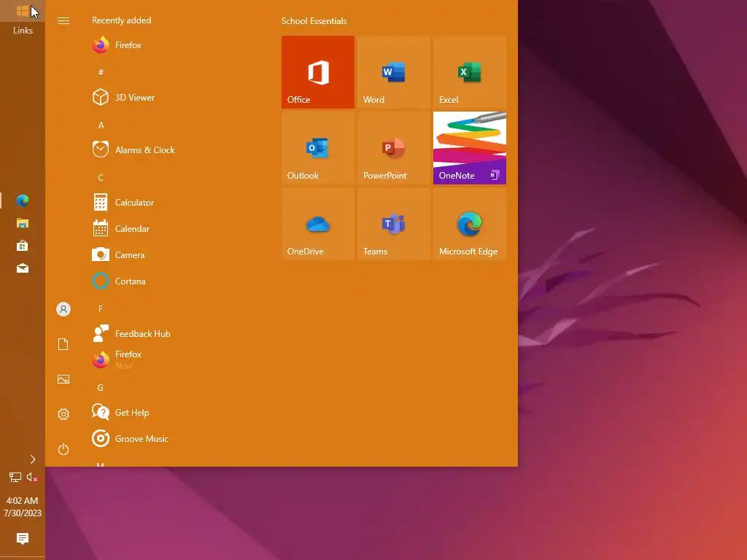The image size is (747, 560).
Task: Click the Power button icon
Action: [x=63, y=449]
